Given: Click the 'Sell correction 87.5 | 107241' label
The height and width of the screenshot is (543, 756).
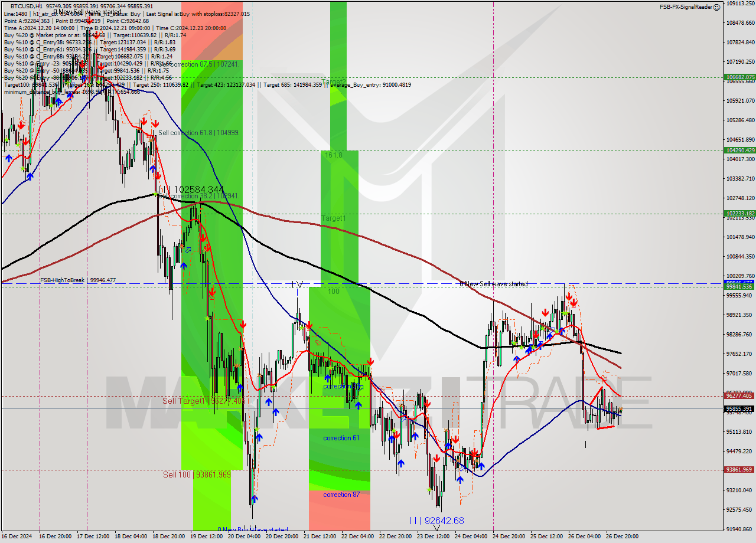Looking at the screenshot, I should coord(199,64).
